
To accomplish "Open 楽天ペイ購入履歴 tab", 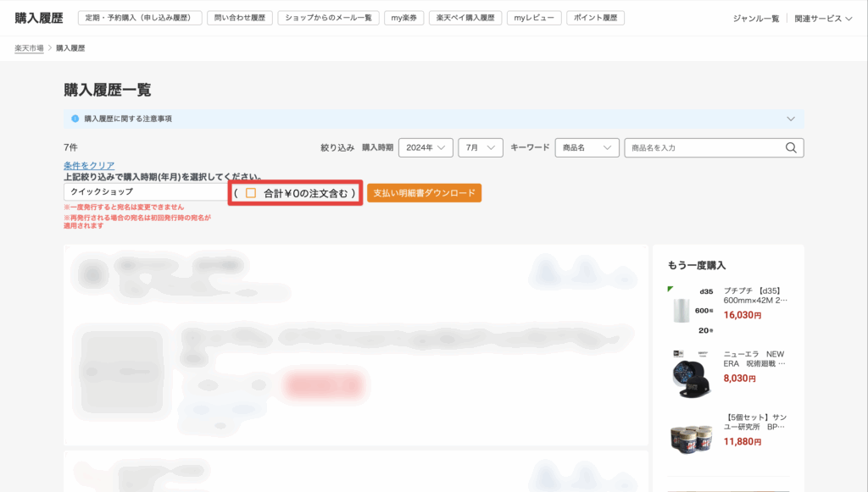I will point(465,18).
